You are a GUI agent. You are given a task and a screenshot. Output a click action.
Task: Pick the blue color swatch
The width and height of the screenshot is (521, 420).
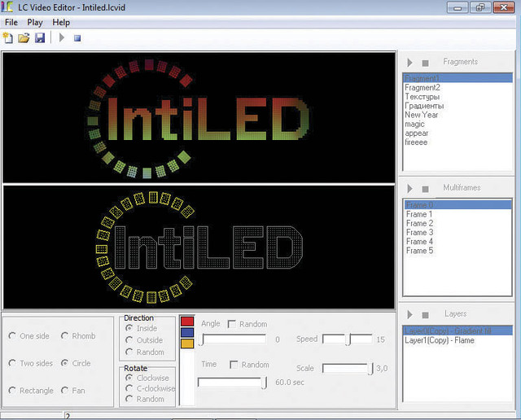[187, 332]
